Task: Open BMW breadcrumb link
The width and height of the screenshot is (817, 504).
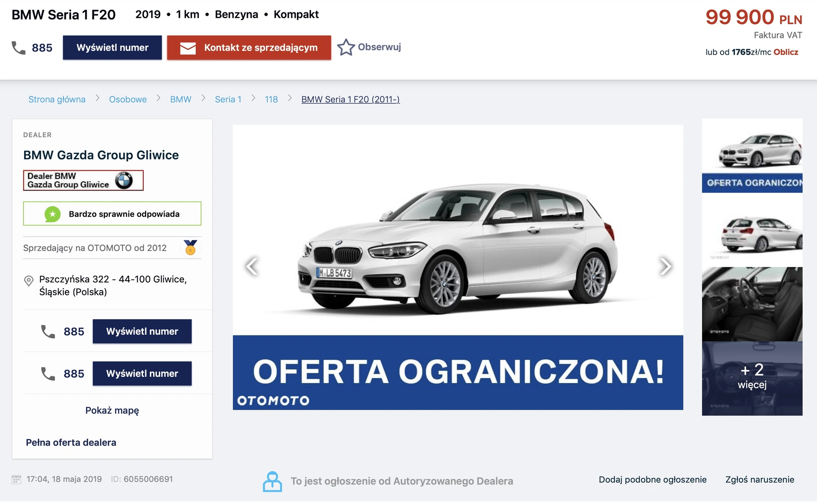Action: point(181,99)
